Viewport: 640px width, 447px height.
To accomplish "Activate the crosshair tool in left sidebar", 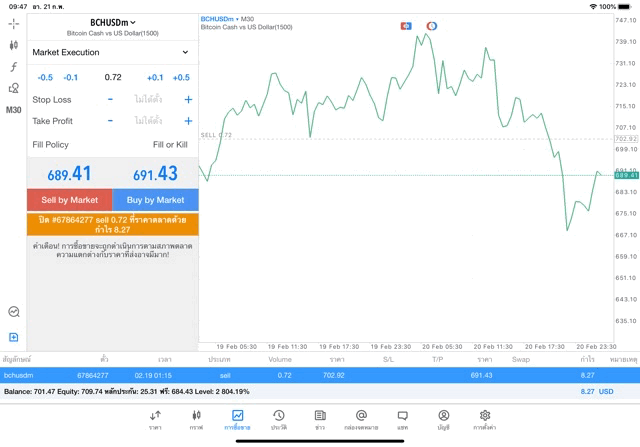I will pyautogui.click(x=13, y=23).
